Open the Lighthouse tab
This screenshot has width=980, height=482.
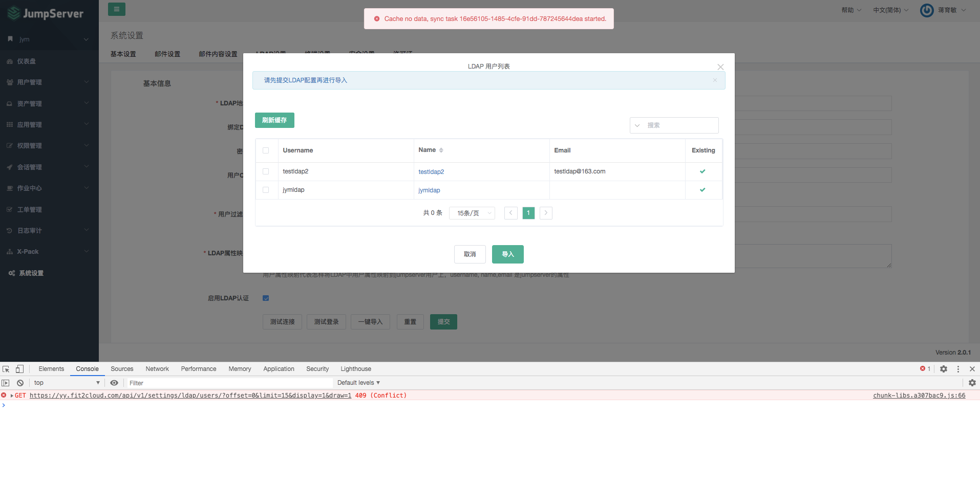point(356,369)
